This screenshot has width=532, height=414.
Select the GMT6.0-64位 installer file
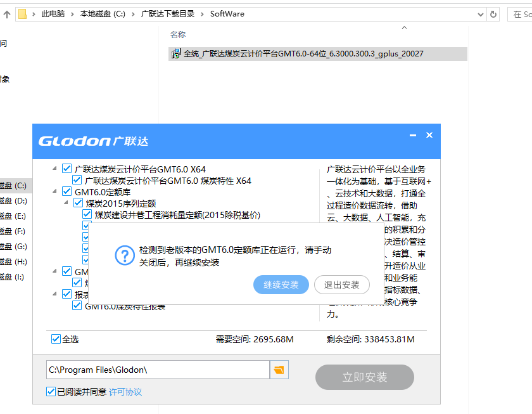(317, 54)
